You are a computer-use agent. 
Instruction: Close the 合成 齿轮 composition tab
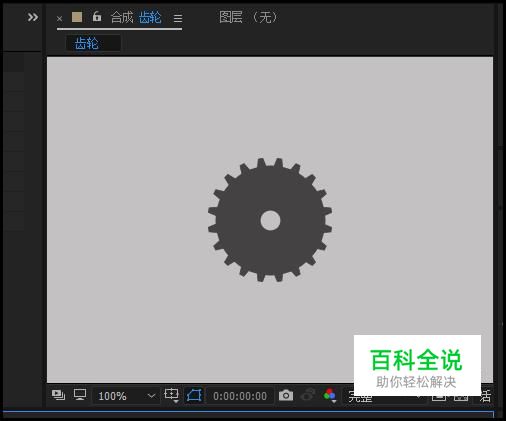(x=59, y=19)
